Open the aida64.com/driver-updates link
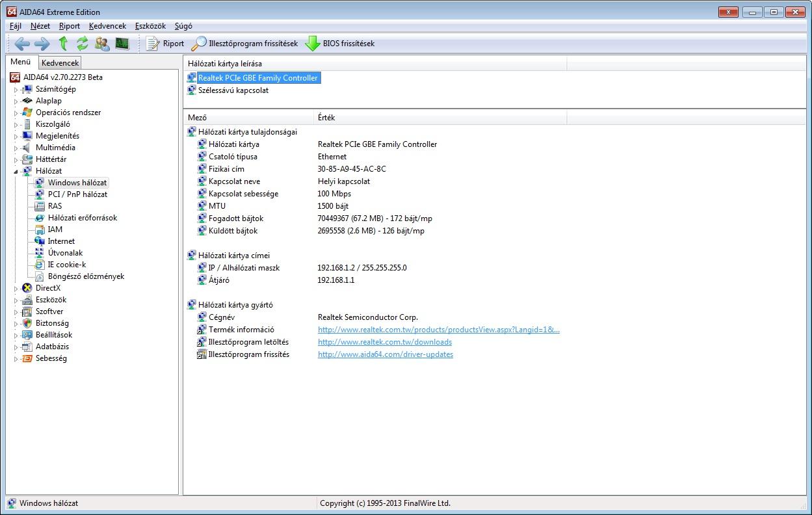The image size is (812, 515). pos(386,354)
